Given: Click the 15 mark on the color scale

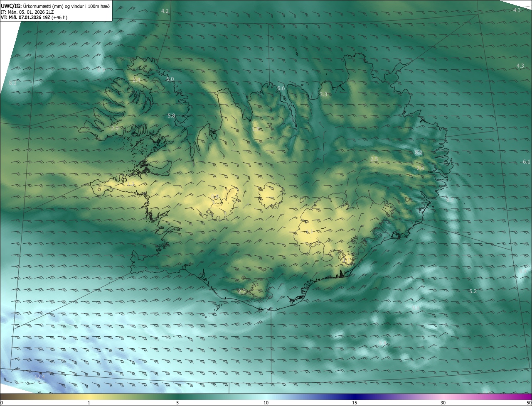Looking at the screenshot, I should (355, 403).
